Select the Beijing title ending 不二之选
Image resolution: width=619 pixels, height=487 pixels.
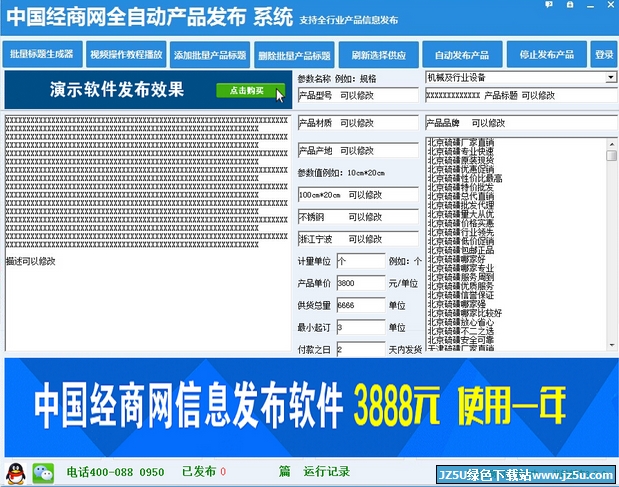pos(461,331)
